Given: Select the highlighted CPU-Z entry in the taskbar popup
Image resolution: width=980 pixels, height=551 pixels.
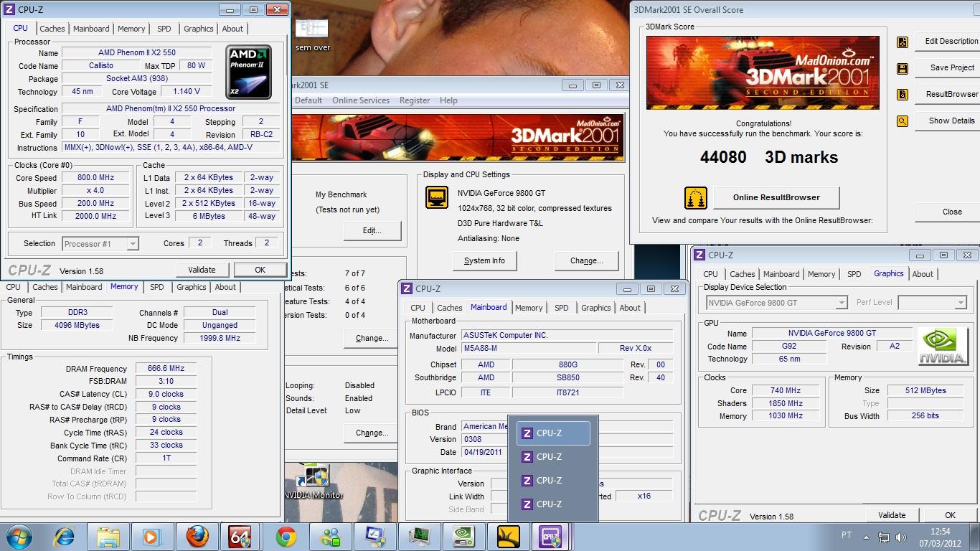Looking at the screenshot, I should (553, 433).
